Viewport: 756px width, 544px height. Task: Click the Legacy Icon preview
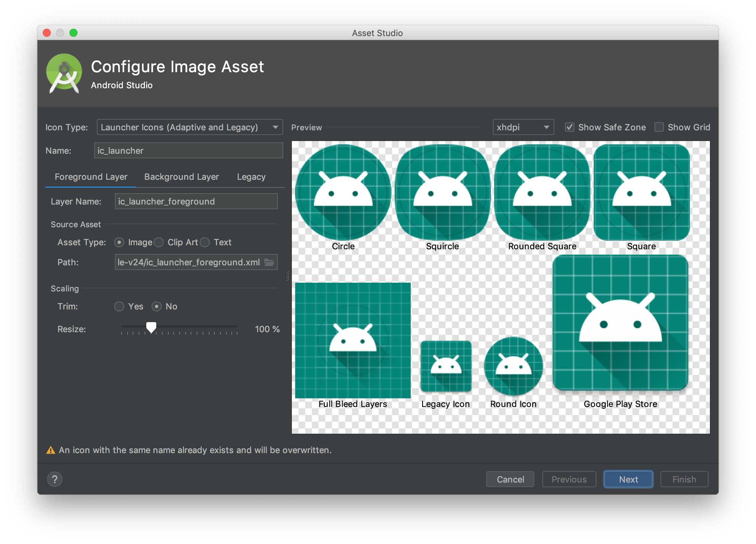point(446,366)
